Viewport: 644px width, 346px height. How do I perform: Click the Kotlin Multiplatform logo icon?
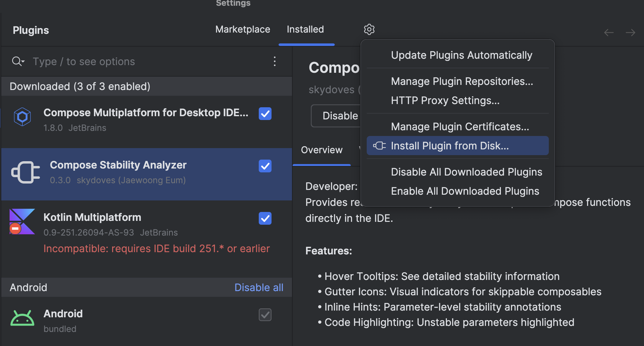pyautogui.click(x=22, y=222)
